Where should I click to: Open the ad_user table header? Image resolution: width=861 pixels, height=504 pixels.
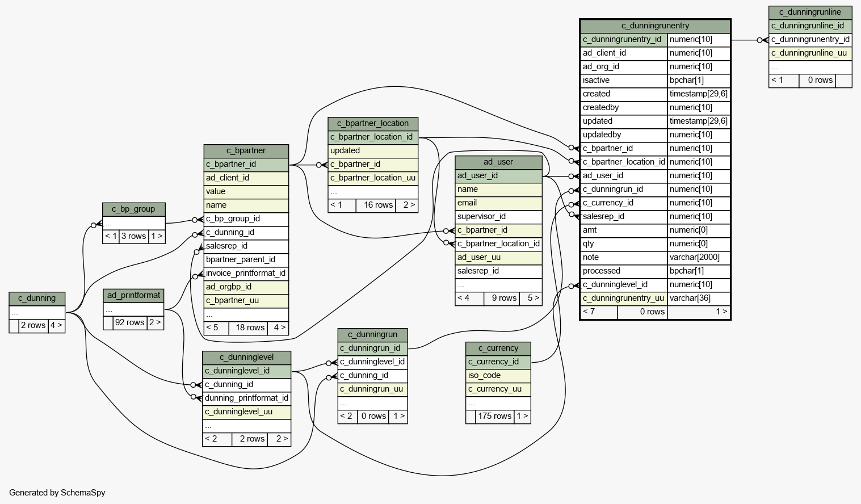pos(498,162)
